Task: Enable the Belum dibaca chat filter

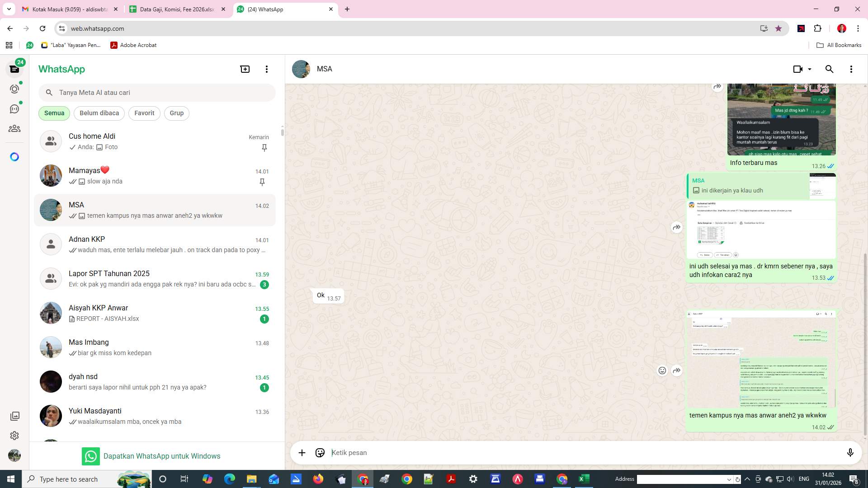Action: (99, 113)
